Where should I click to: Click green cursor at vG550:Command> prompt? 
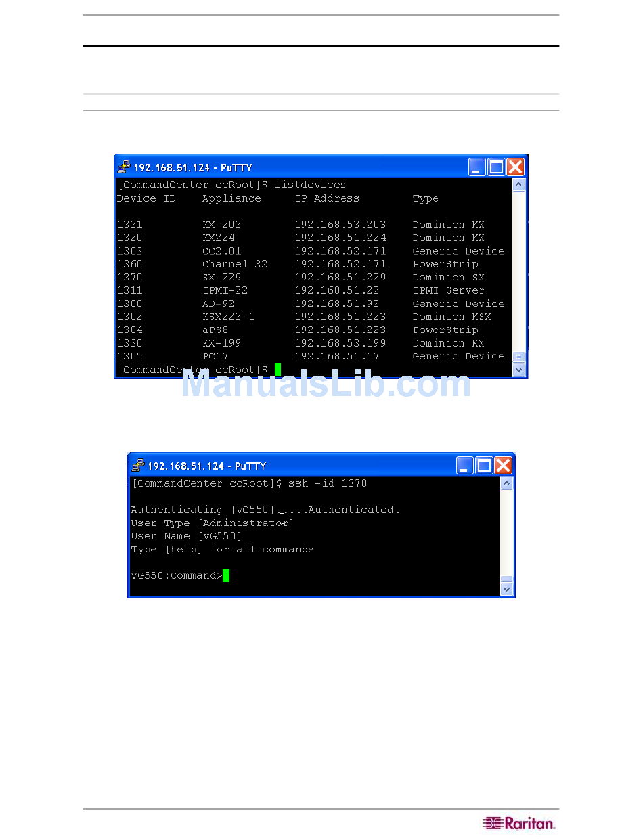click(226, 576)
